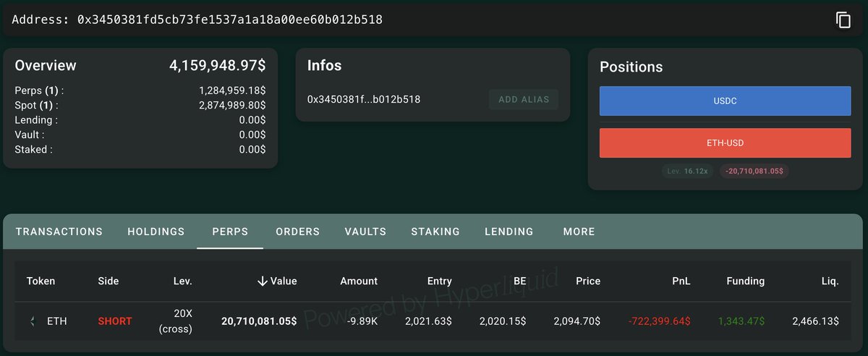The height and width of the screenshot is (356, 868).
Task: Switch to the Holdings tab
Action: tap(156, 232)
